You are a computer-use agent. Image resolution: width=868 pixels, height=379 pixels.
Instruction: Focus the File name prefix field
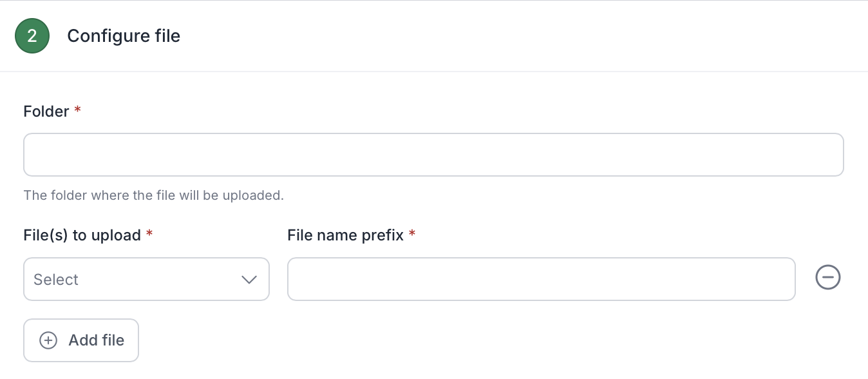pyautogui.click(x=542, y=279)
